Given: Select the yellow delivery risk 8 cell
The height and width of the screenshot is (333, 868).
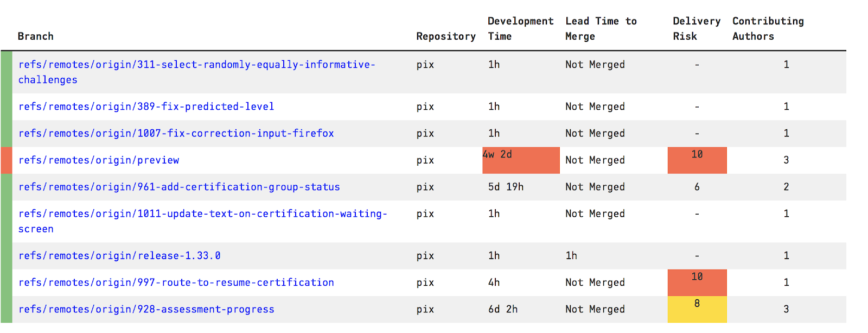Looking at the screenshot, I should (x=697, y=310).
